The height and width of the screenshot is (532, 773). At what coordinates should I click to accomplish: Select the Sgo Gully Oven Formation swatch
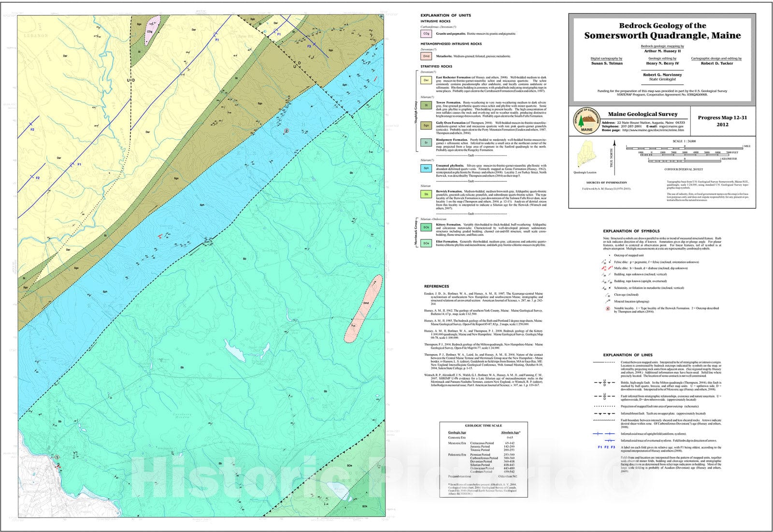(426, 125)
